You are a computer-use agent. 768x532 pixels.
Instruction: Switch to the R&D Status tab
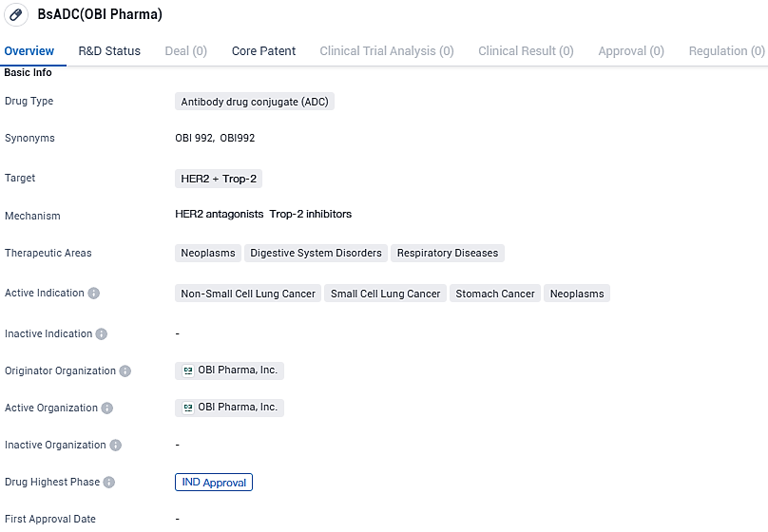click(109, 51)
